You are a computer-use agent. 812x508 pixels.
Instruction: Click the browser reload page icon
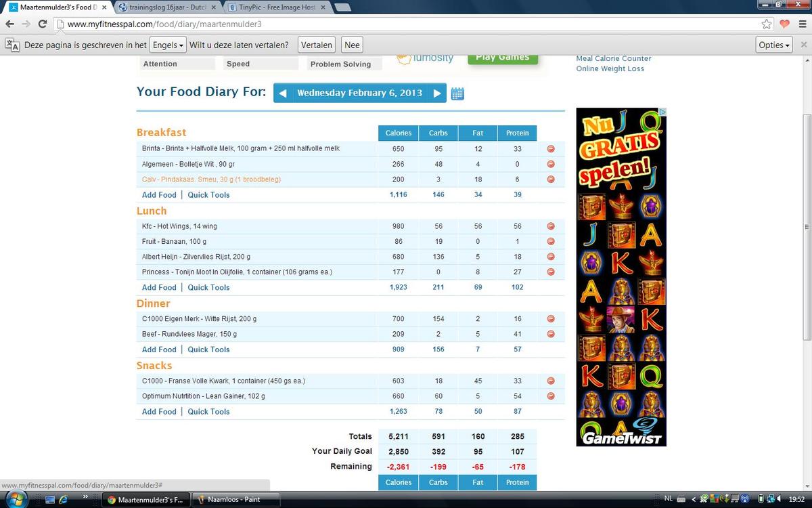43,24
